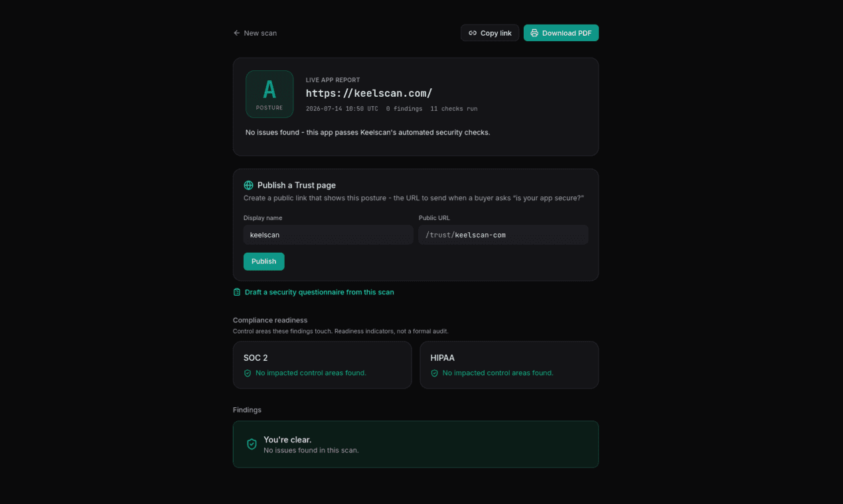The height and width of the screenshot is (504, 843).
Task: Click the Findings section heading
Action: click(247, 410)
